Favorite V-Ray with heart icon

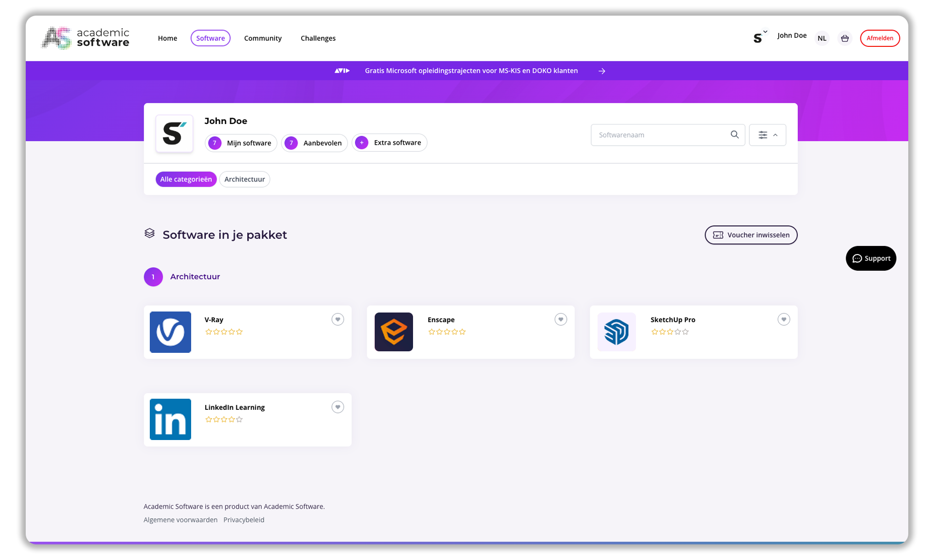337,320
